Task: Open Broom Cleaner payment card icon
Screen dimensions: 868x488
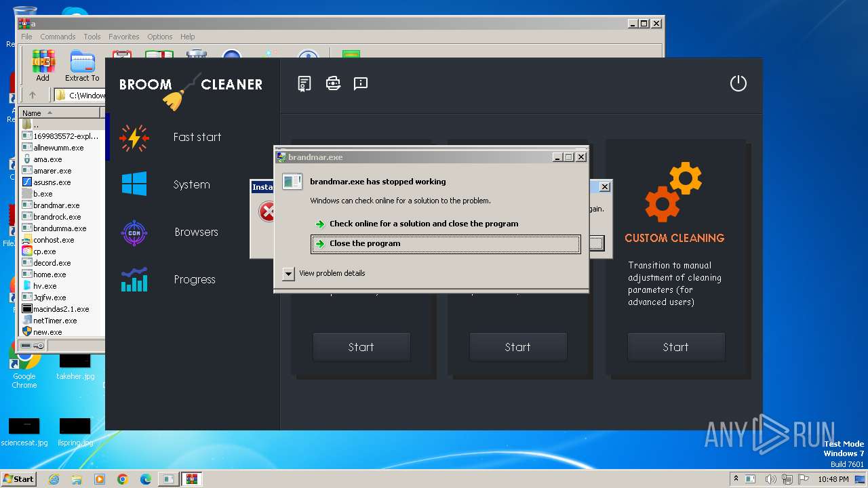Action: coord(333,83)
